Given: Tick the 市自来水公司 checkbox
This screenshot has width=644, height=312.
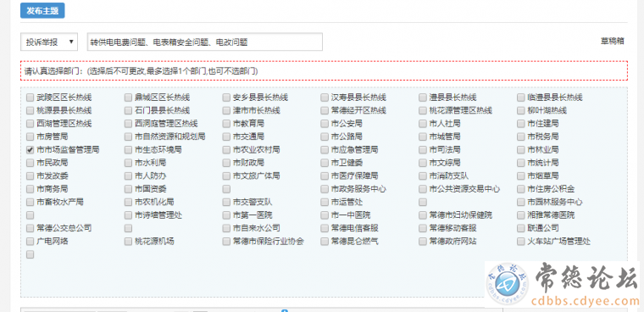Looking at the screenshot, I should click(x=226, y=228).
